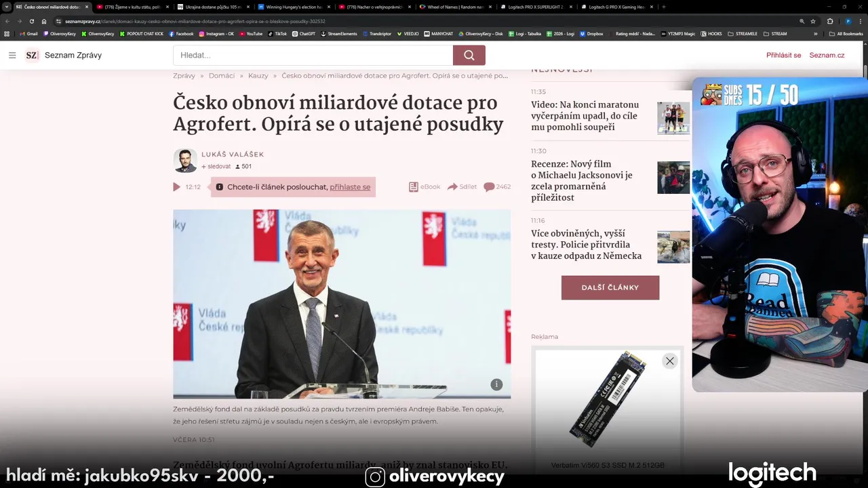Switch to Nacher o veřejnoprávních tab
This screenshot has width=868, height=488.
click(374, 7)
